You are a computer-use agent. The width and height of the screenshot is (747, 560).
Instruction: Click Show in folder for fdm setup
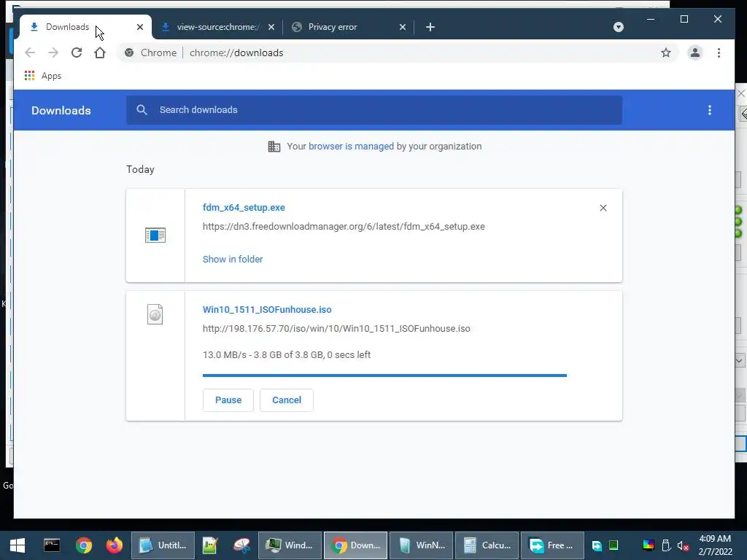point(233,259)
